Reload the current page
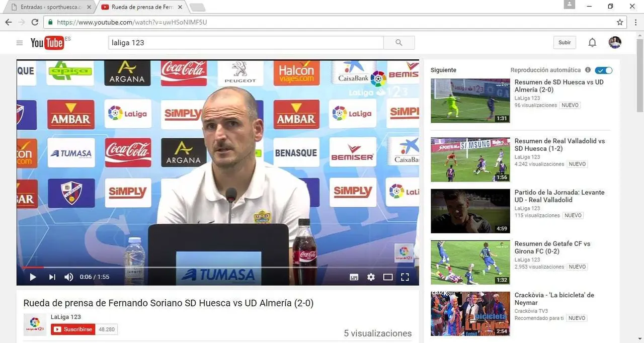This screenshot has height=343, width=644. [x=35, y=22]
